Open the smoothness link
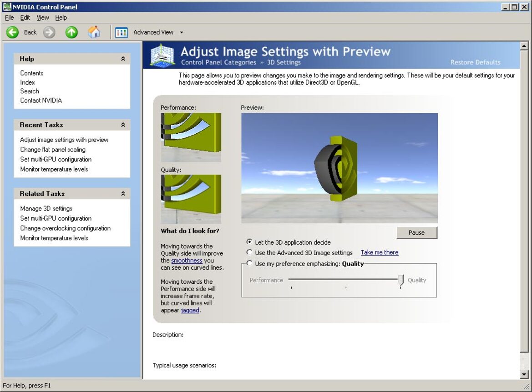The height and width of the screenshot is (392, 532). click(187, 261)
